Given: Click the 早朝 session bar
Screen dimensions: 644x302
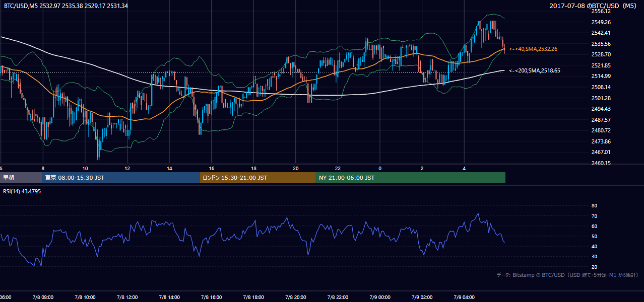Looking at the screenshot, I should 21,178.
